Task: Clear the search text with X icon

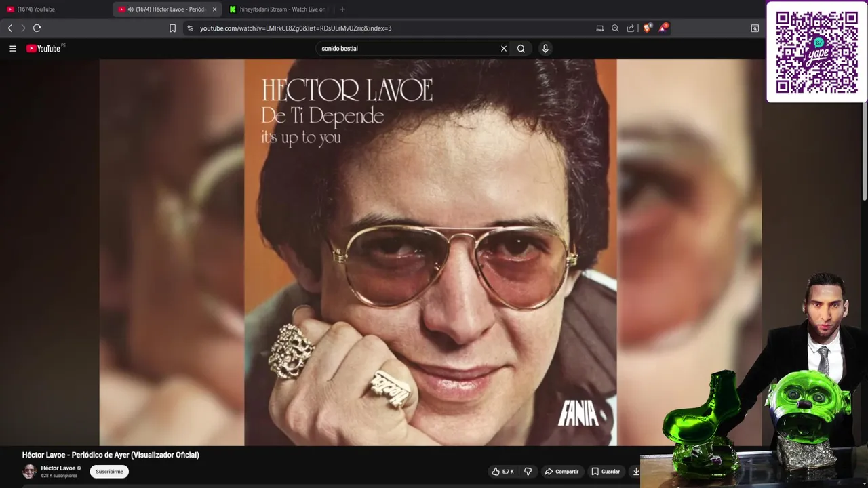Action: point(504,48)
